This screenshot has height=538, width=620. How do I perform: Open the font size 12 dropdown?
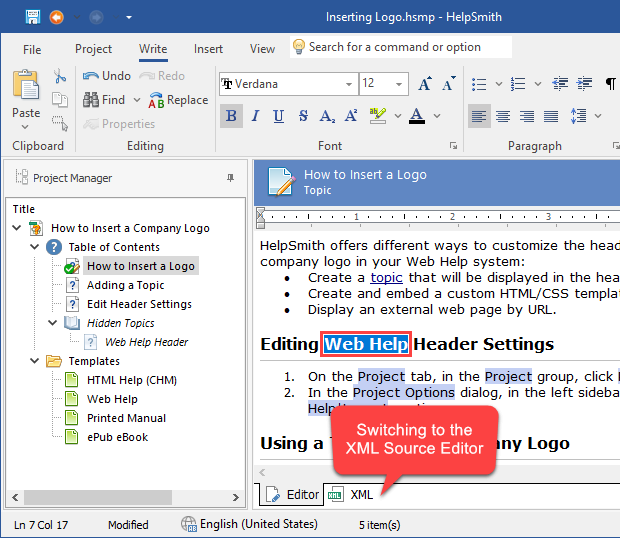click(399, 84)
